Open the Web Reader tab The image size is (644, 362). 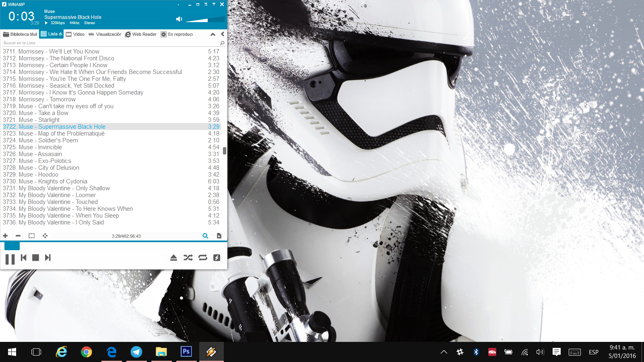(140, 34)
